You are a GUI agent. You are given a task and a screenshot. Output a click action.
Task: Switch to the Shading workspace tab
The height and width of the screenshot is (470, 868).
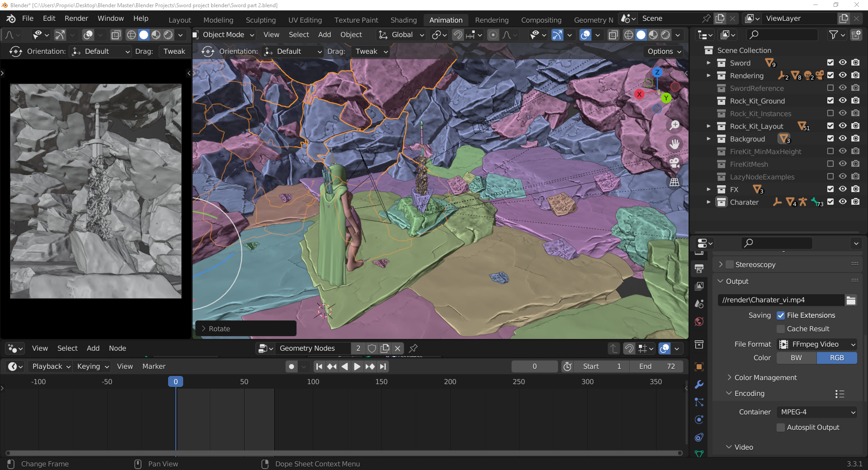pyautogui.click(x=403, y=20)
